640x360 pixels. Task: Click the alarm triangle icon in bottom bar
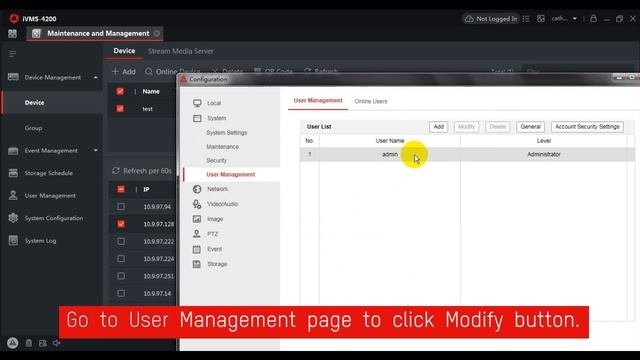pos(13,343)
